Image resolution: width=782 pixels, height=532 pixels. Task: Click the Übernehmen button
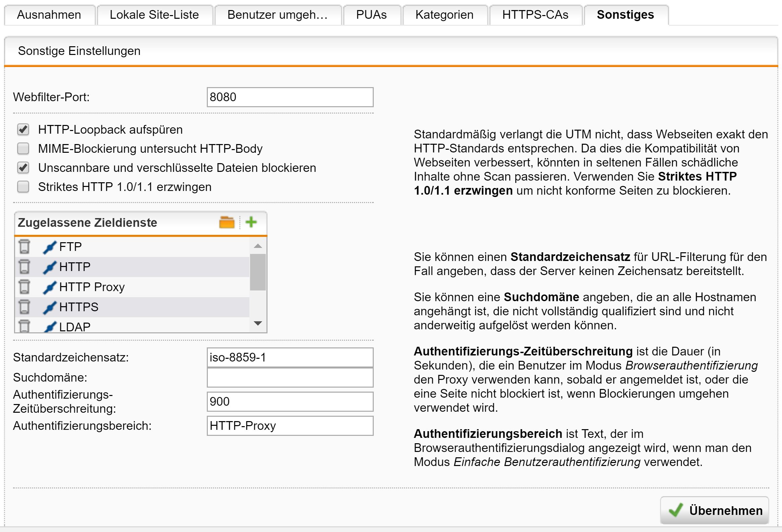715,510
